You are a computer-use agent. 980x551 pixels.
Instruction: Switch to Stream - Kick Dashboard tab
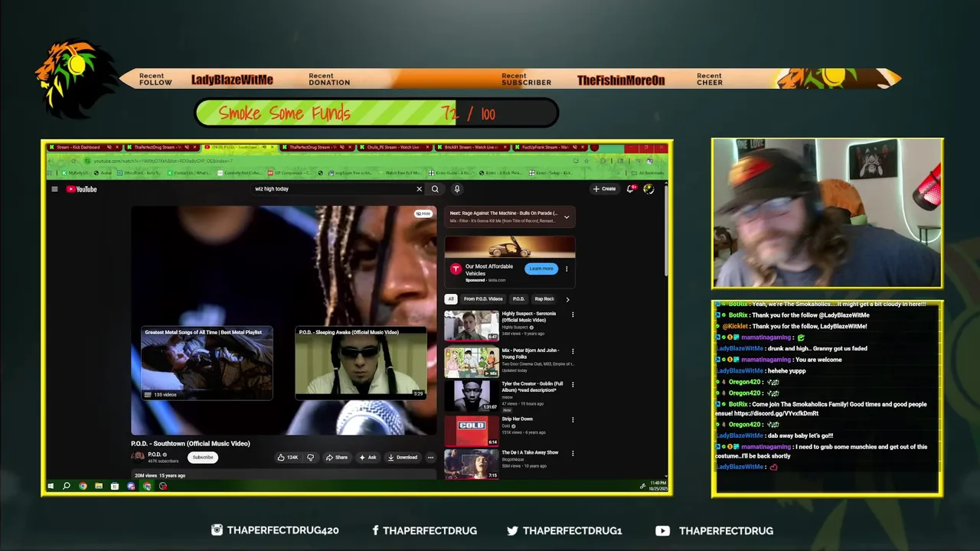pos(83,147)
